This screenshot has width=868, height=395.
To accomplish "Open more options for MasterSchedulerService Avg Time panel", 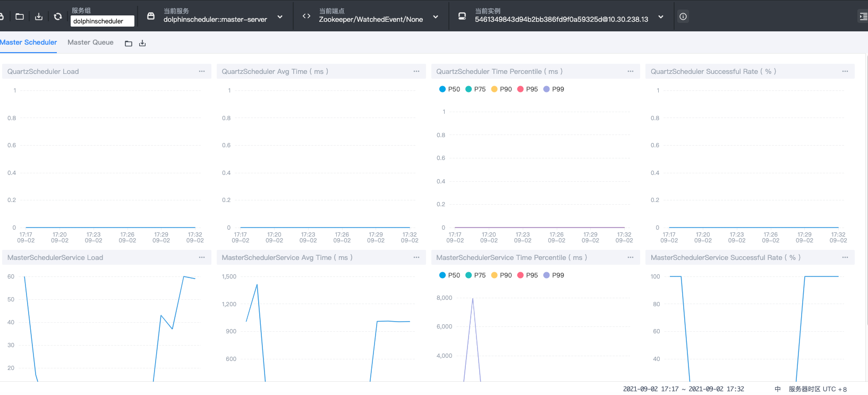I will (416, 257).
